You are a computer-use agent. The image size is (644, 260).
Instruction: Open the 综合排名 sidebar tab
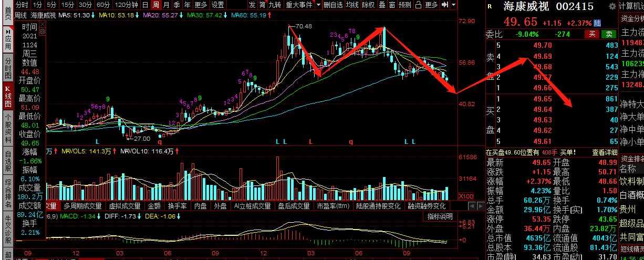coord(7,193)
